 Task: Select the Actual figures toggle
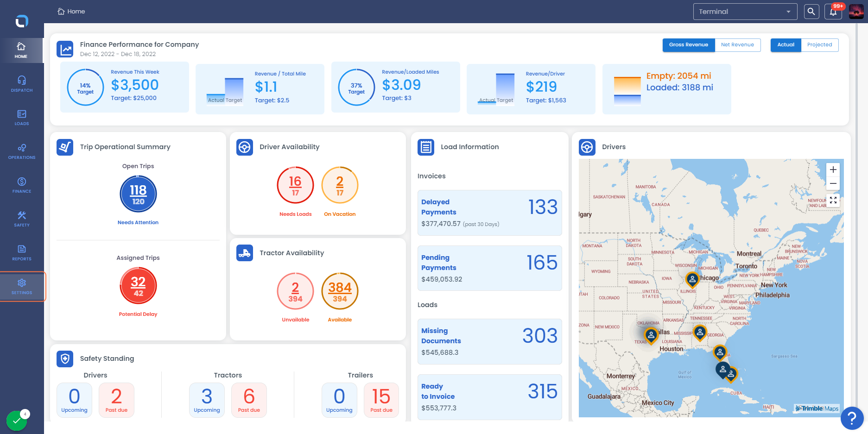click(786, 45)
